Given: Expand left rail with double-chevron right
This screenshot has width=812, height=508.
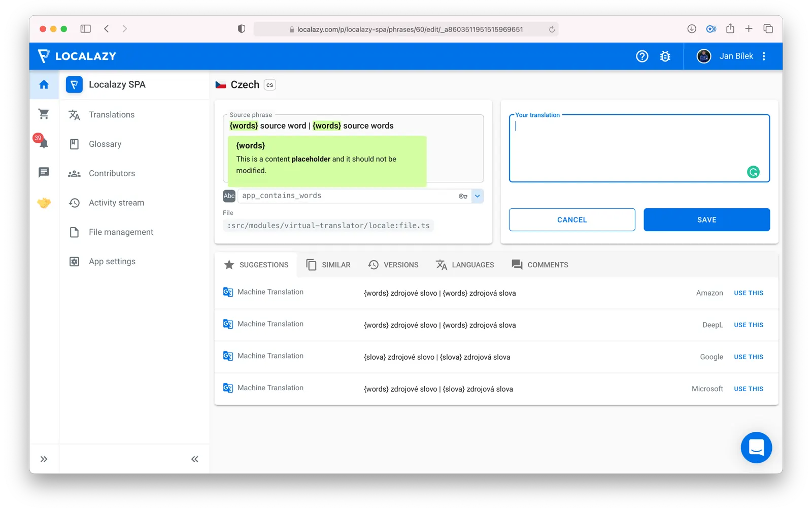Looking at the screenshot, I should point(44,459).
